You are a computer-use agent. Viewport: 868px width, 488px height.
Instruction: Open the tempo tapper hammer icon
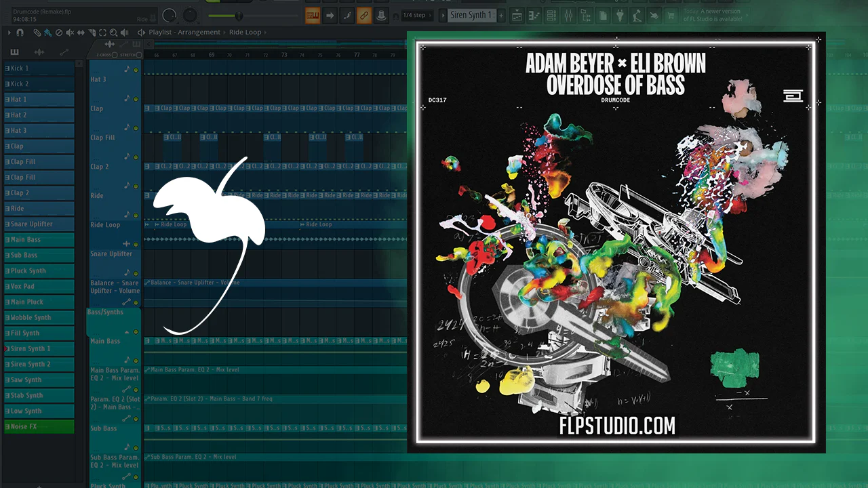click(x=637, y=15)
